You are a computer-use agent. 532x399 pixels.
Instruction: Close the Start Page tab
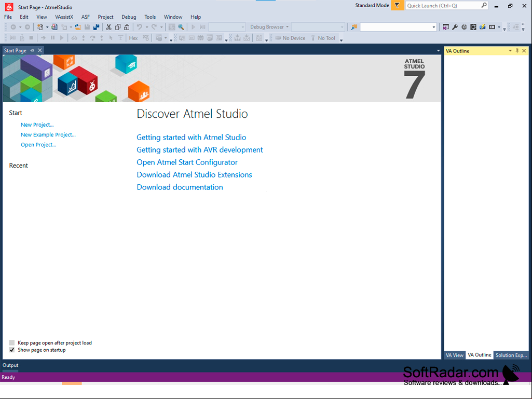[x=39, y=50]
